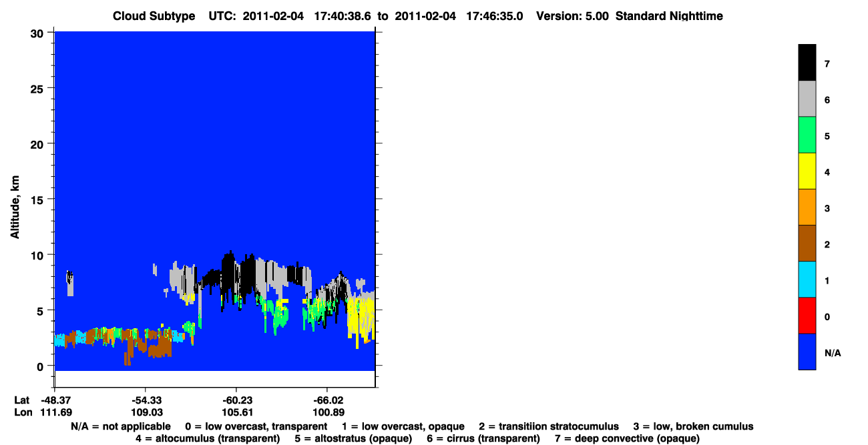The width and height of the screenshot is (868, 445).
Task: Click '2 = transitiion stratocumulus' legend text
Action: pos(549,426)
